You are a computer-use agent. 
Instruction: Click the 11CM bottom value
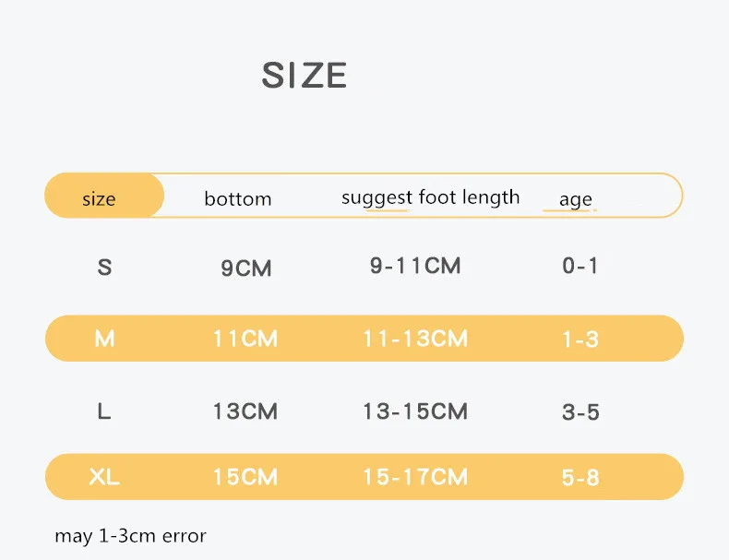coord(245,339)
